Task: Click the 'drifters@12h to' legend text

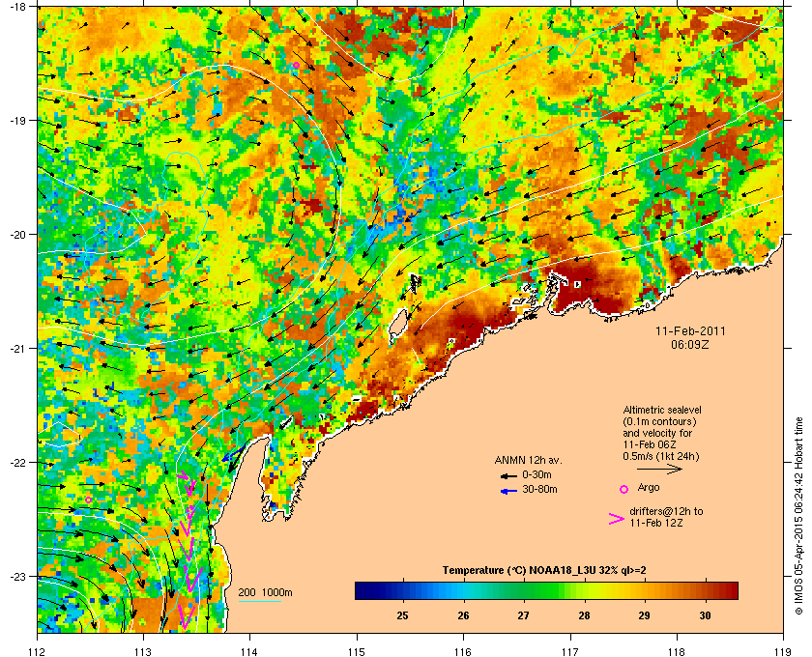Action: coord(666,511)
